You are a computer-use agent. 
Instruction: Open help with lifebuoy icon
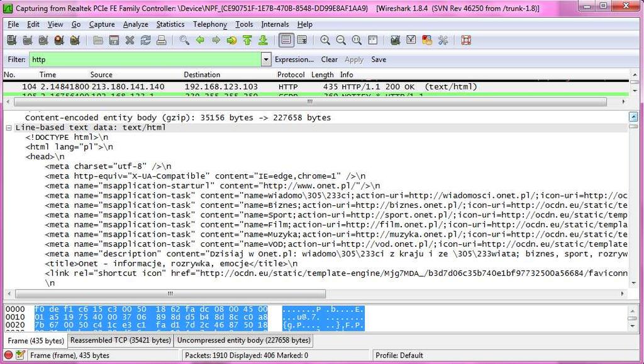(x=466, y=40)
